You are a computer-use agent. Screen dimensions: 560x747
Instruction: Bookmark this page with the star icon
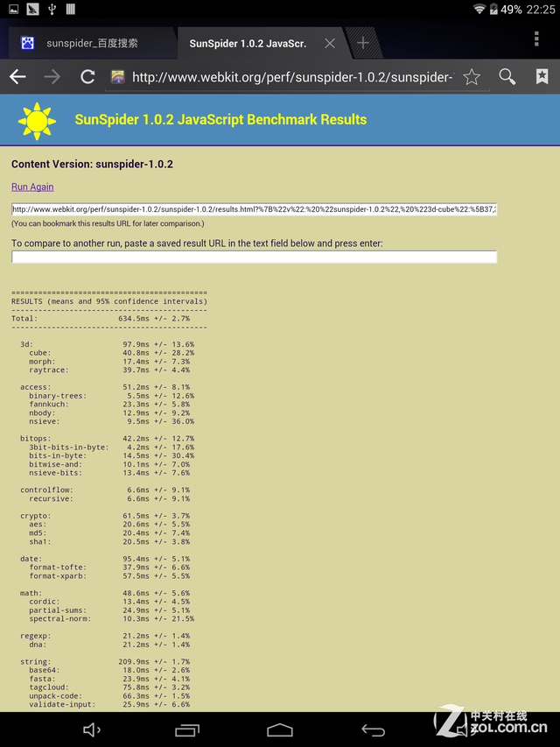472,77
